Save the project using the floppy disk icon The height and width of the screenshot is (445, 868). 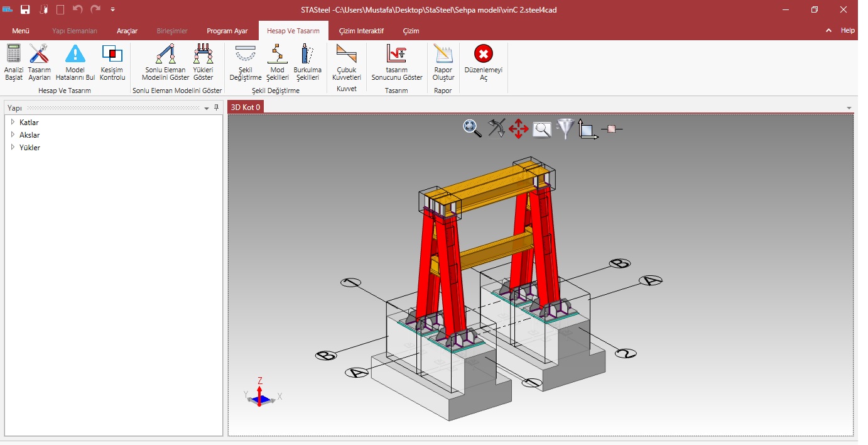pos(25,9)
